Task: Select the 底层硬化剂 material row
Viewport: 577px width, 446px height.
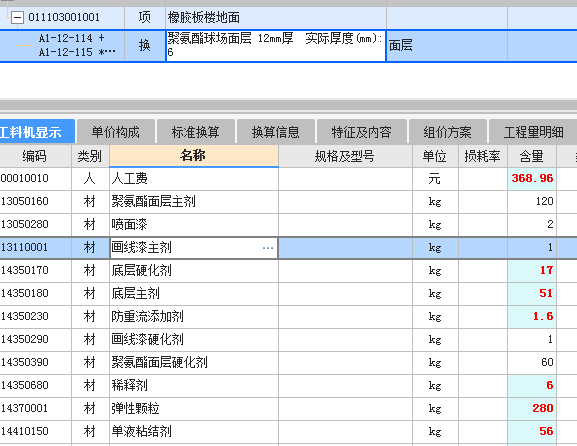Action: pyautogui.click(x=194, y=271)
